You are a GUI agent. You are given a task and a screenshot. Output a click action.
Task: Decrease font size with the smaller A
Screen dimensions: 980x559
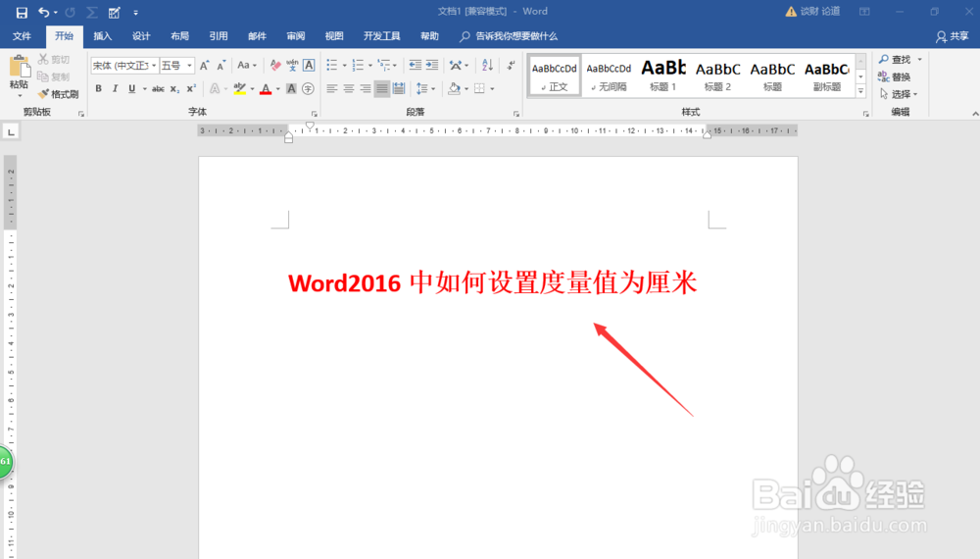click(x=221, y=65)
